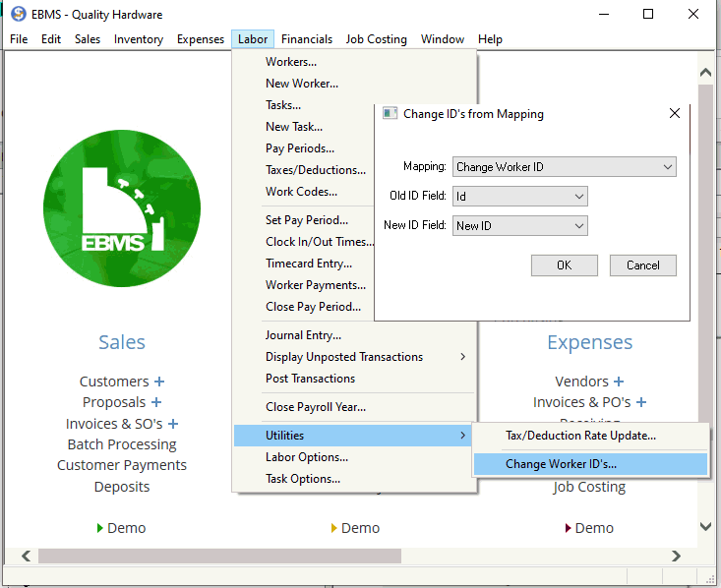Screen dimensions: 721x588
Task: Confirm with the OK button
Action: (x=565, y=265)
